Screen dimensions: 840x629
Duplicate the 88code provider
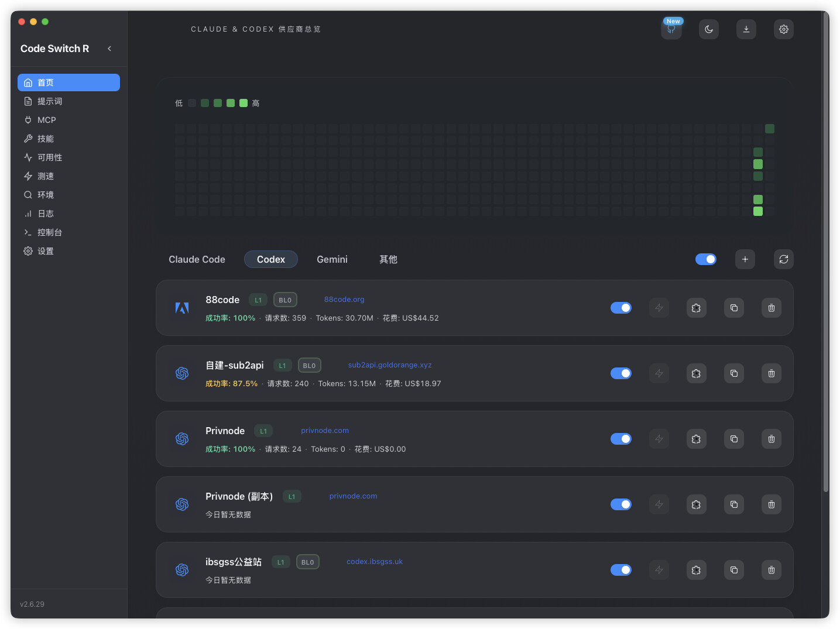[734, 308]
